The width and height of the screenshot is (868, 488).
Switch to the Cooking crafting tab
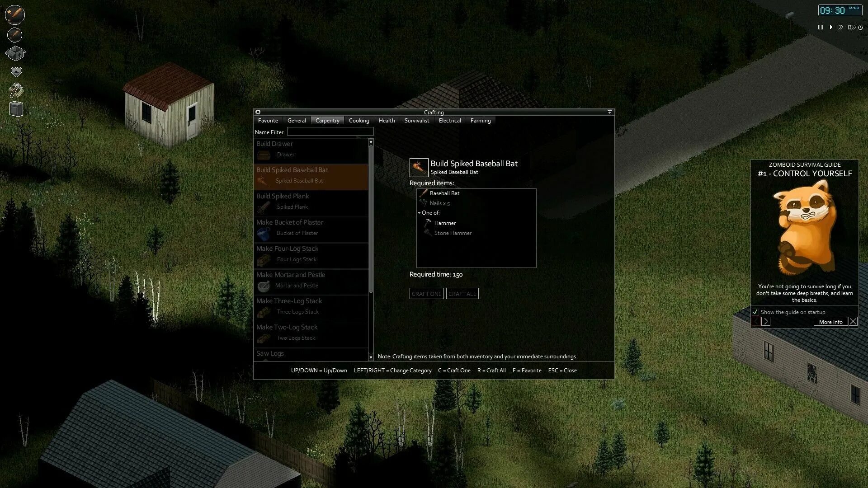pyautogui.click(x=359, y=120)
